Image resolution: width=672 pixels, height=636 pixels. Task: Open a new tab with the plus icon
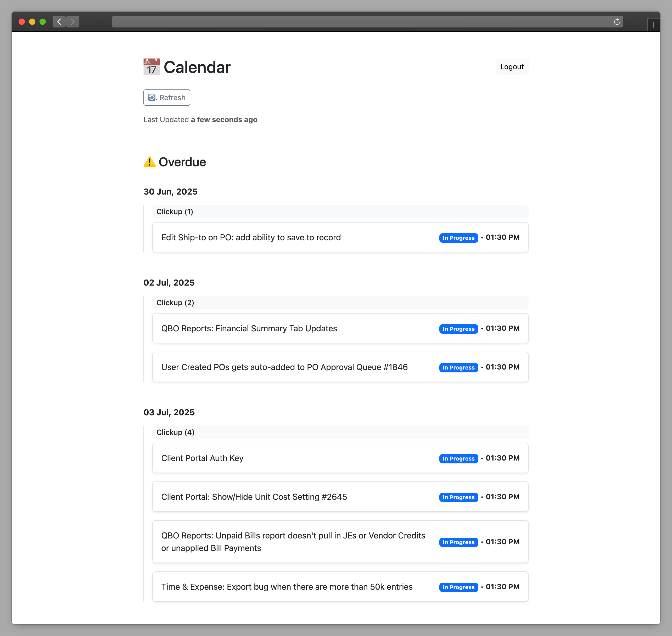(653, 25)
